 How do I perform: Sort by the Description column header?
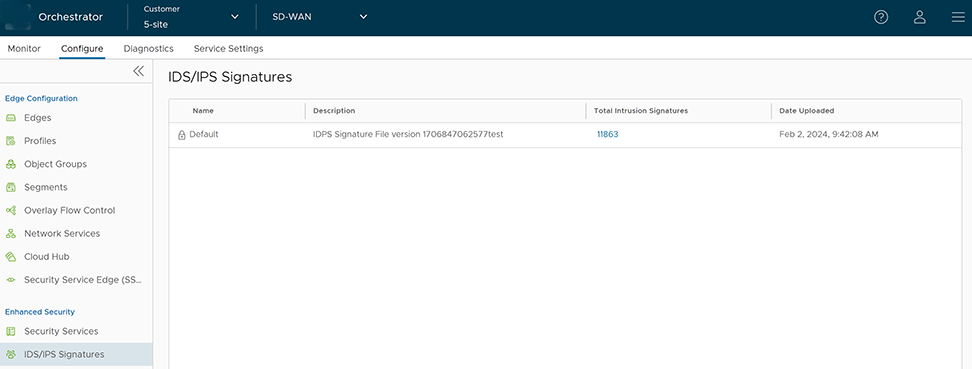point(334,111)
